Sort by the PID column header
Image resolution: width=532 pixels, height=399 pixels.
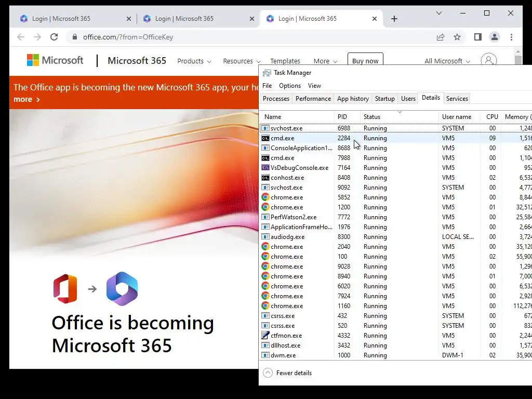tap(348, 117)
